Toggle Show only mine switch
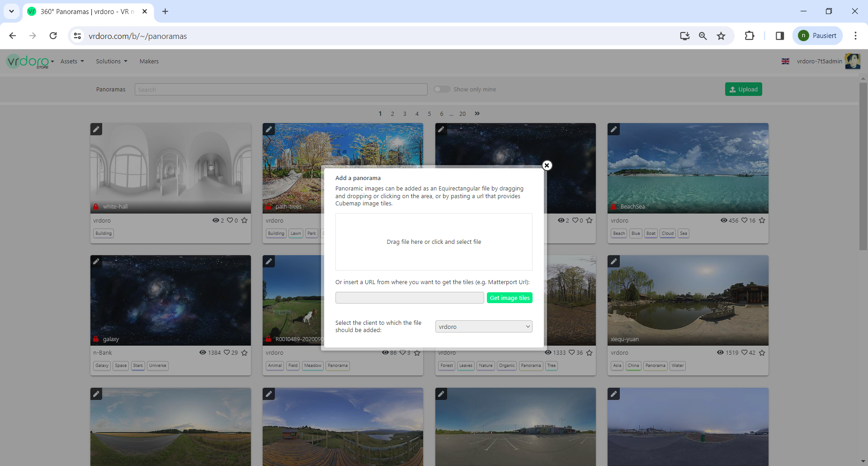Image resolution: width=868 pixels, height=466 pixels. (x=442, y=90)
